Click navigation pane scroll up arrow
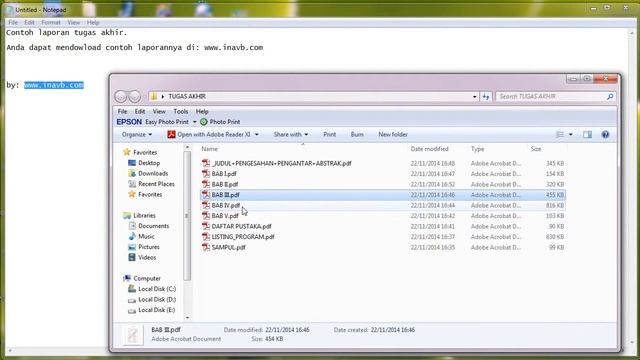Screen dimensions: 640x360 pos(187,147)
